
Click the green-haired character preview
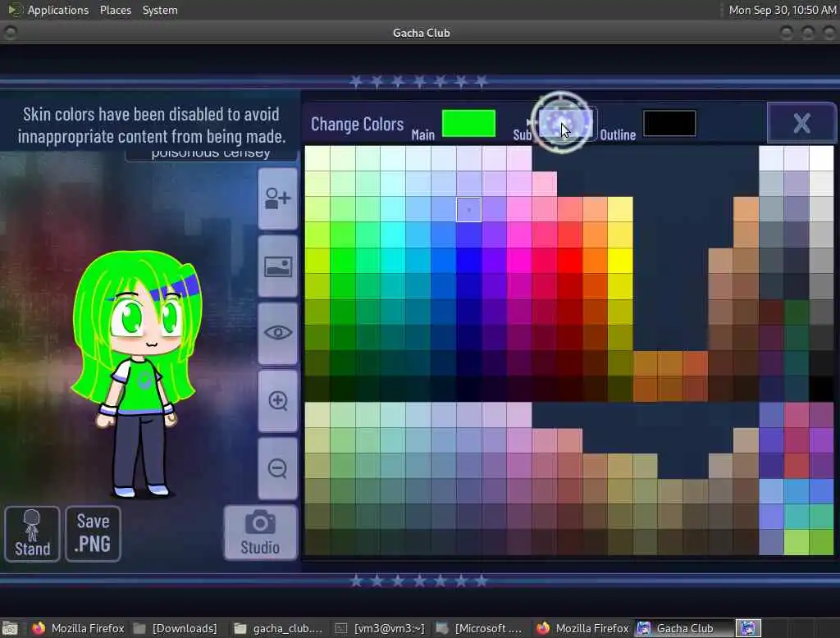click(x=137, y=373)
